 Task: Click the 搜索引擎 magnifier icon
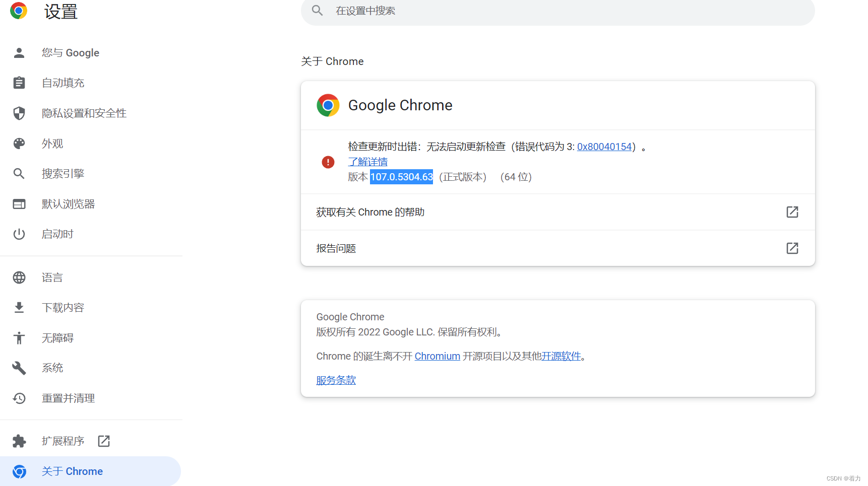tap(19, 173)
